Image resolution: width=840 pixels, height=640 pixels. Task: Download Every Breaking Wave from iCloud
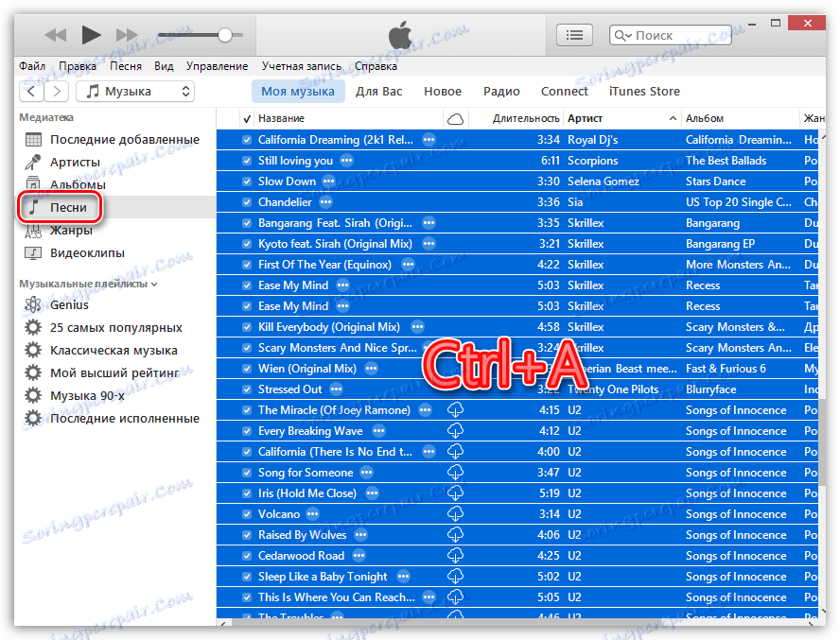[x=455, y=431]
